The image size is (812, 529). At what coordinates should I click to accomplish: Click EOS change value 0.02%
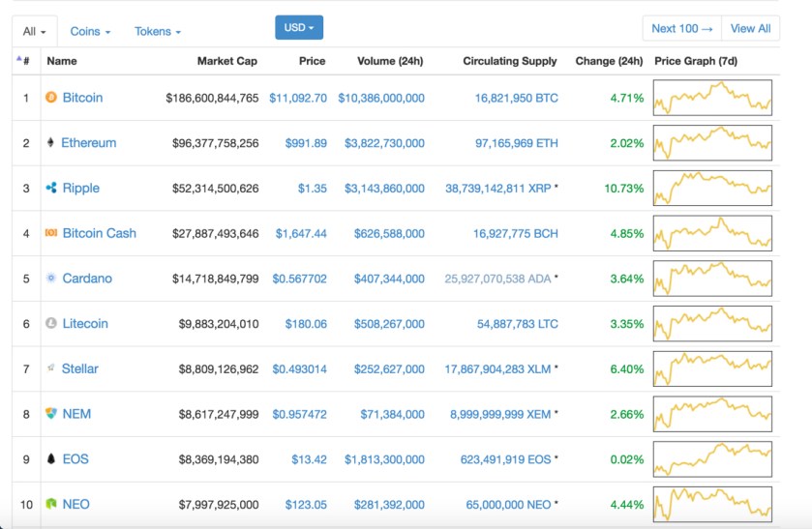(x=626, y=459)
